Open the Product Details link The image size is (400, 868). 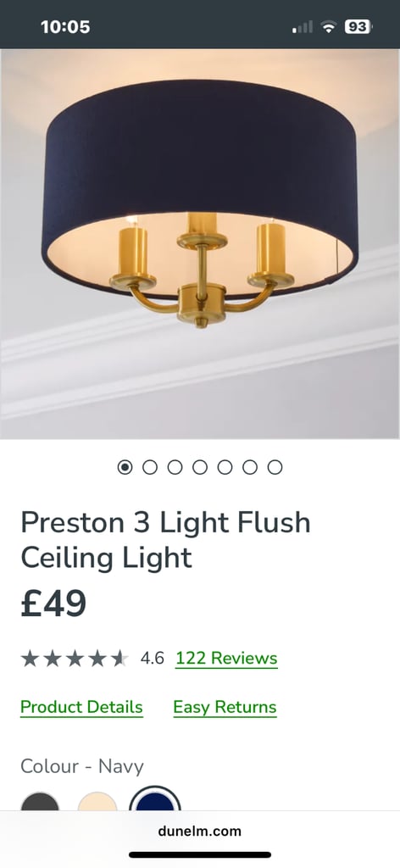tap(81, 708)
